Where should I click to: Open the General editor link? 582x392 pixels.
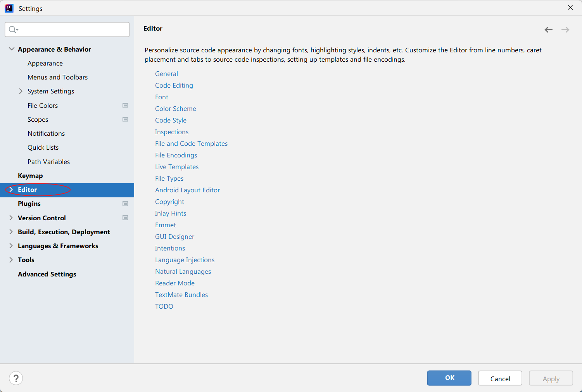coord(166,74)
